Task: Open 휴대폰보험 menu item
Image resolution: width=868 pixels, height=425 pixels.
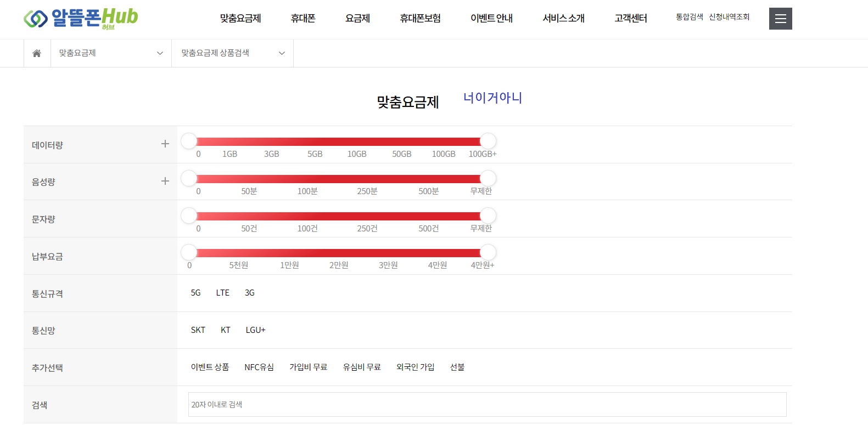Action: point(420,18)
